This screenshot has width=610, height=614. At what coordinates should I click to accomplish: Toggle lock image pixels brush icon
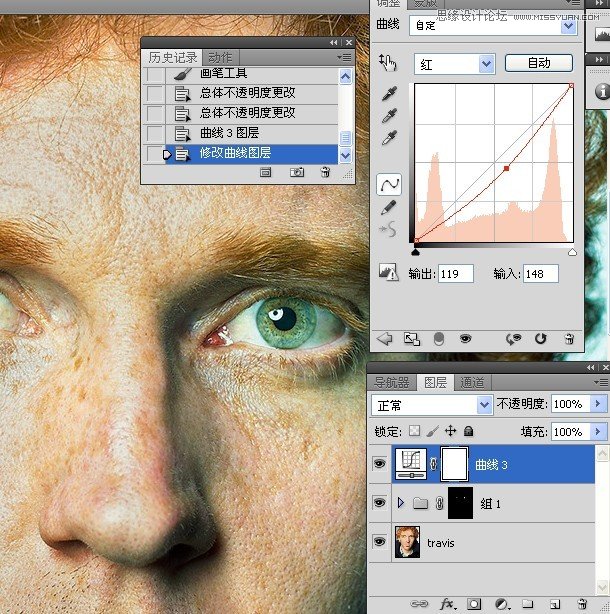(433, 431)
